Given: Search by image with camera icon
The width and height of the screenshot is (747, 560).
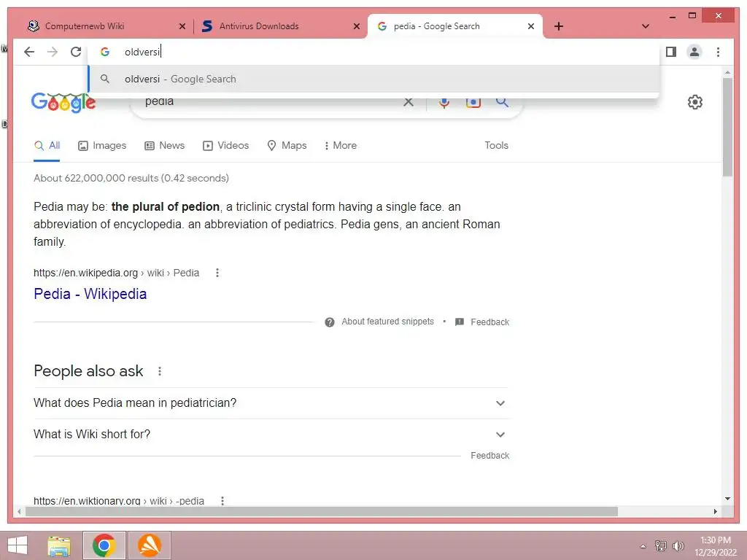Looking at the screenshot, I should click(x=473, y=102).
